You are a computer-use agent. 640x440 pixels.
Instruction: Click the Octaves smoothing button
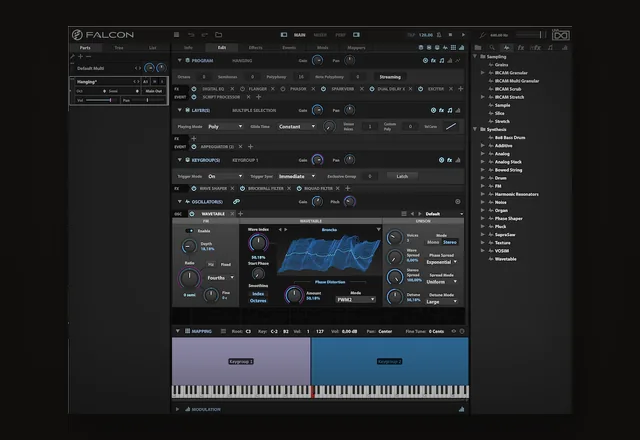258,300
